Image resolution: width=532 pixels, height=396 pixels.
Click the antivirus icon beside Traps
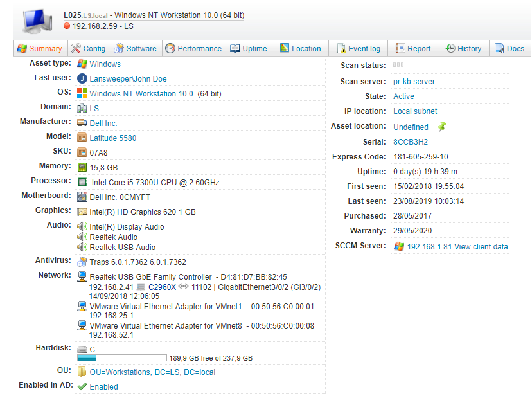[82, 262]
